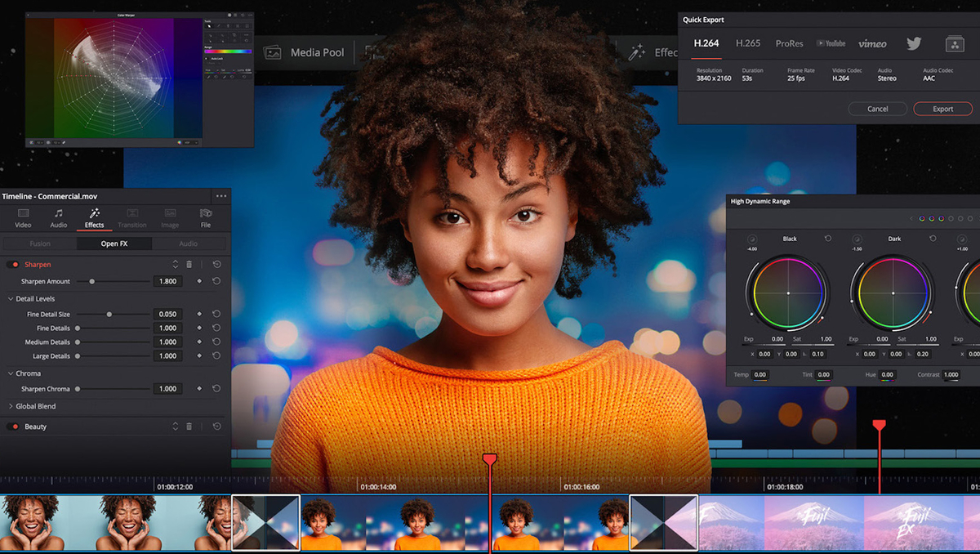Expand the Global Blend section
Viewport: 980px width, 554px height.
[x=11, y=406]
